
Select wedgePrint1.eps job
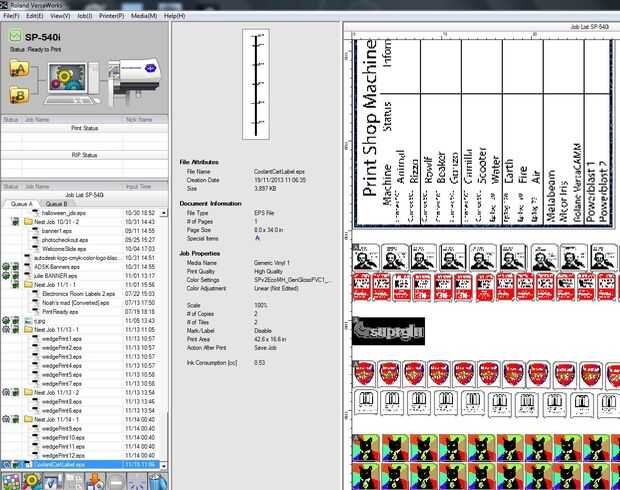(61, 339)
